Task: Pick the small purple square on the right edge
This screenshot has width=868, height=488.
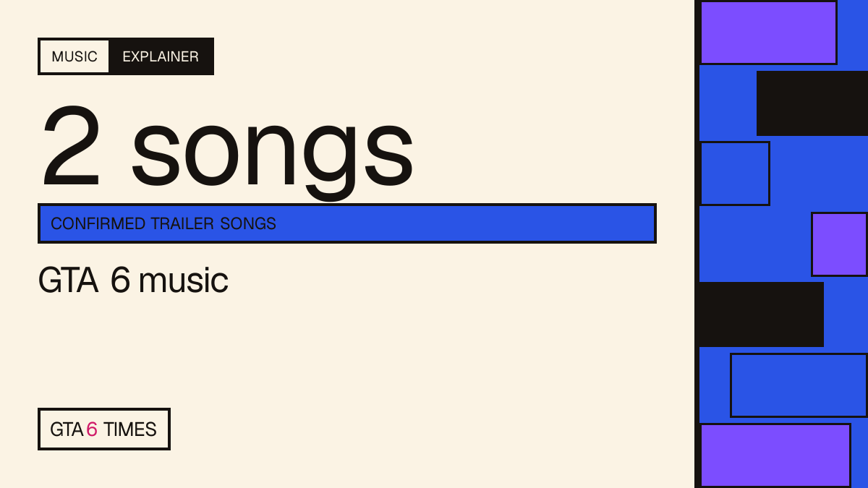Action: pos(839,244)
